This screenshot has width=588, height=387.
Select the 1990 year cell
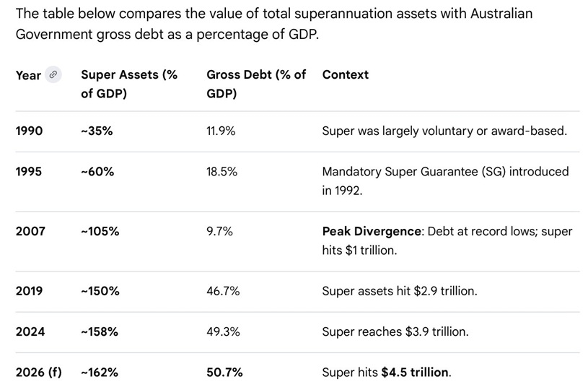[30, 131]
